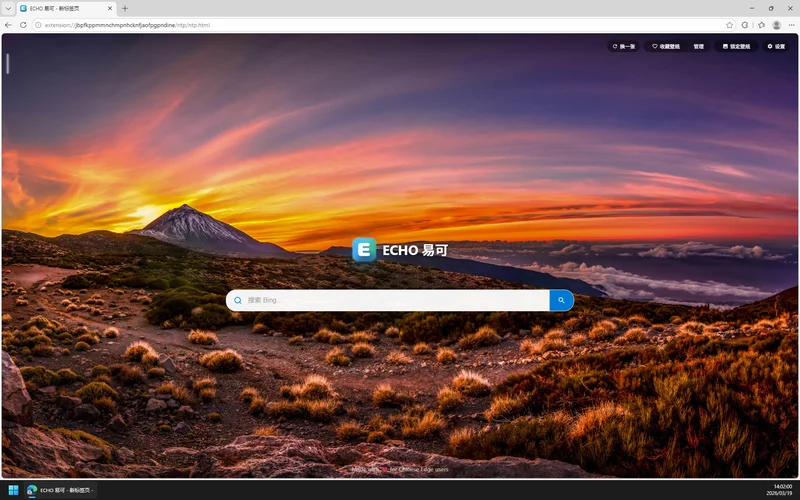Click the 管理 manage button
Screen dimensions: 800x500
pyautogui.click(x=699, y=46)
